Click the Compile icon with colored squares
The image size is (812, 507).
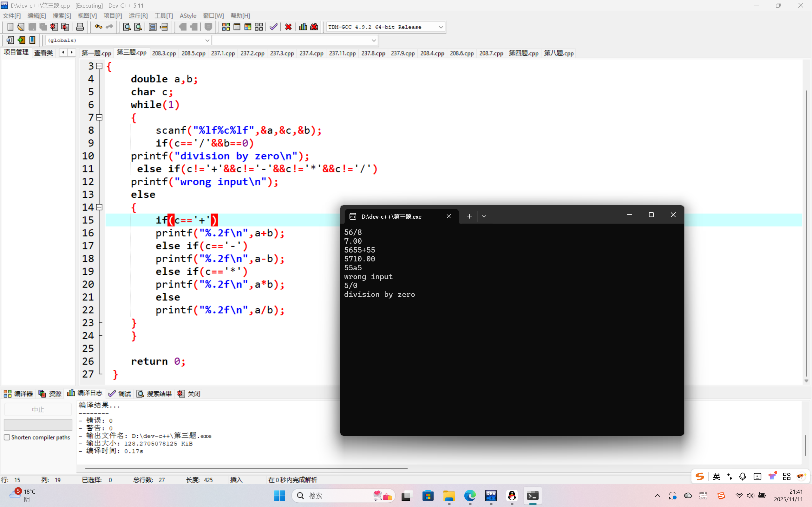point(226,27)
